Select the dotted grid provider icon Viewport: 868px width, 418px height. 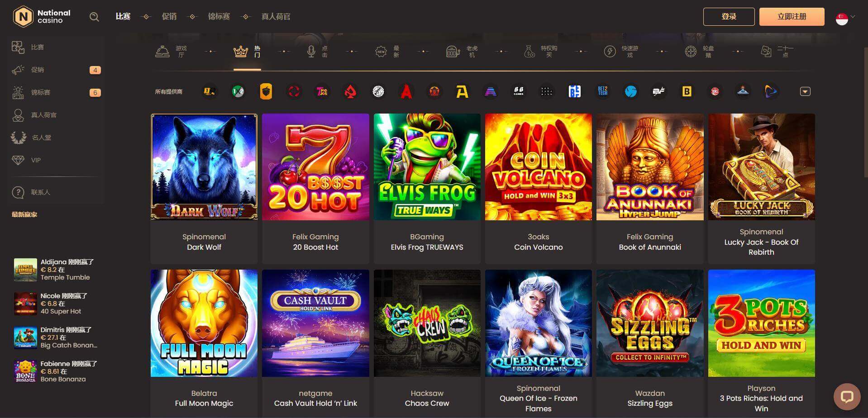point(547,91)
